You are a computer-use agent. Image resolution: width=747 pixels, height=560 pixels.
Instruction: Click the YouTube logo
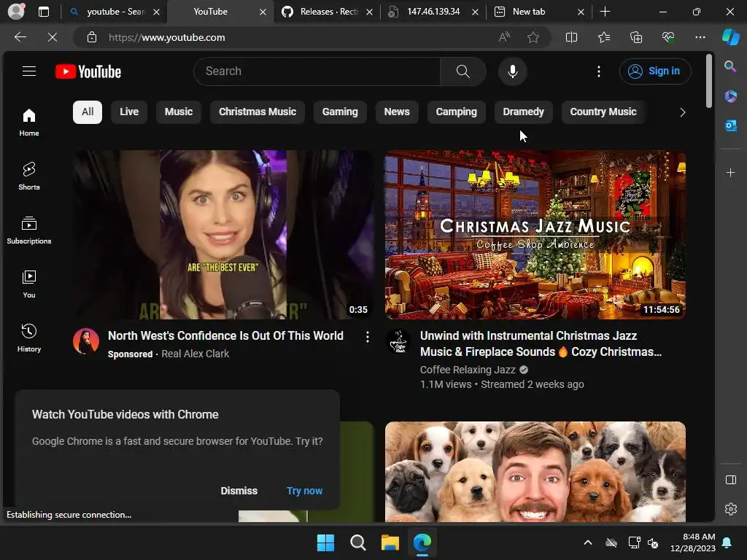(88, 71)
